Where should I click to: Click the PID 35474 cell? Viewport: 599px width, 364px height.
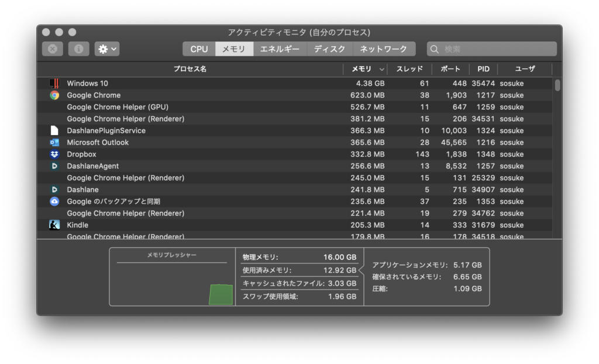pos(483,83)
